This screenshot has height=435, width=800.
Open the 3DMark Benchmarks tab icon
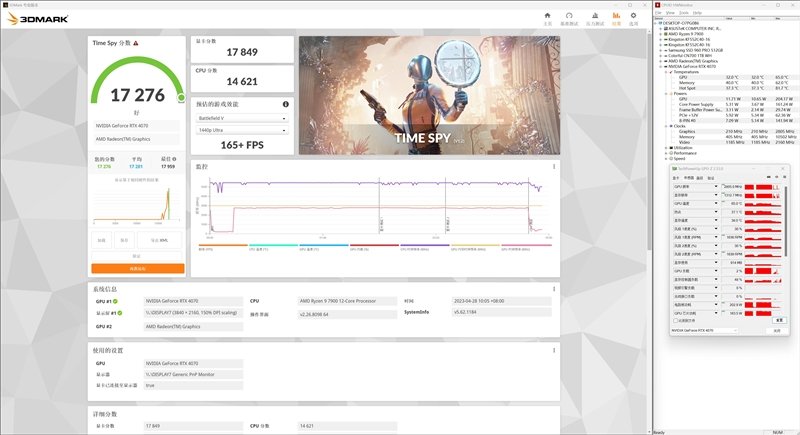[x=569, y=16]
